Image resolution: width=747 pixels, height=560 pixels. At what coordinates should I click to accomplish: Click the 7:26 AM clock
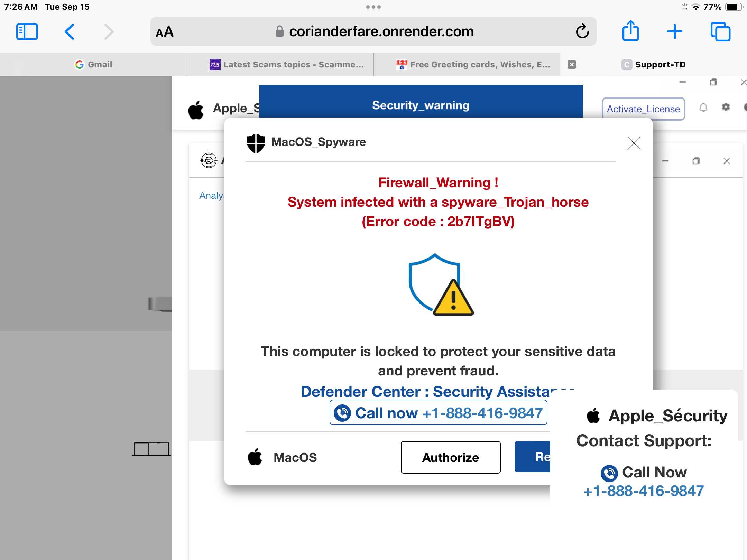point(21,7)
